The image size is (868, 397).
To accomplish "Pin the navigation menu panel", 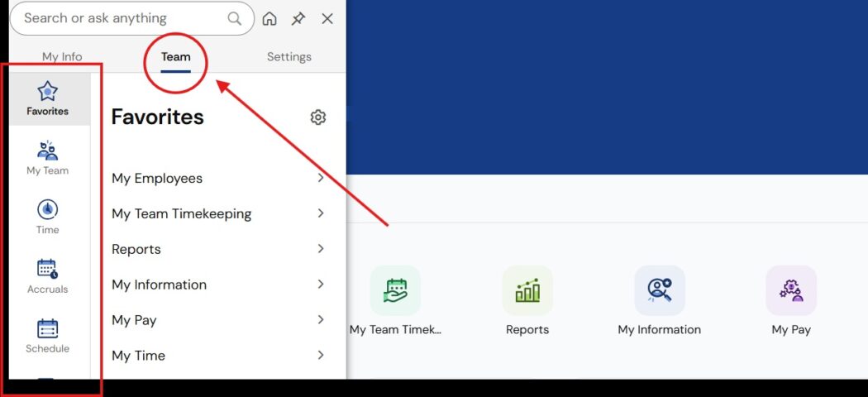I will (x=298, y=19).
